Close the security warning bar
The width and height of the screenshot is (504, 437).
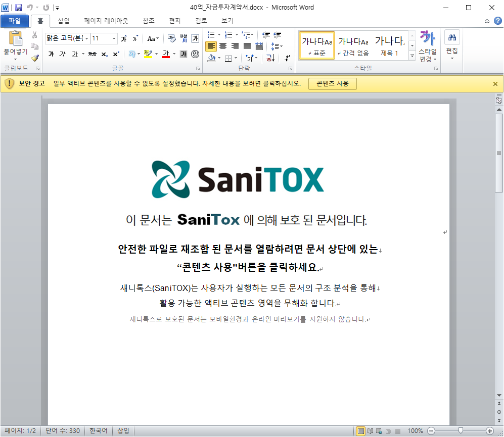[x=495, y=84]
